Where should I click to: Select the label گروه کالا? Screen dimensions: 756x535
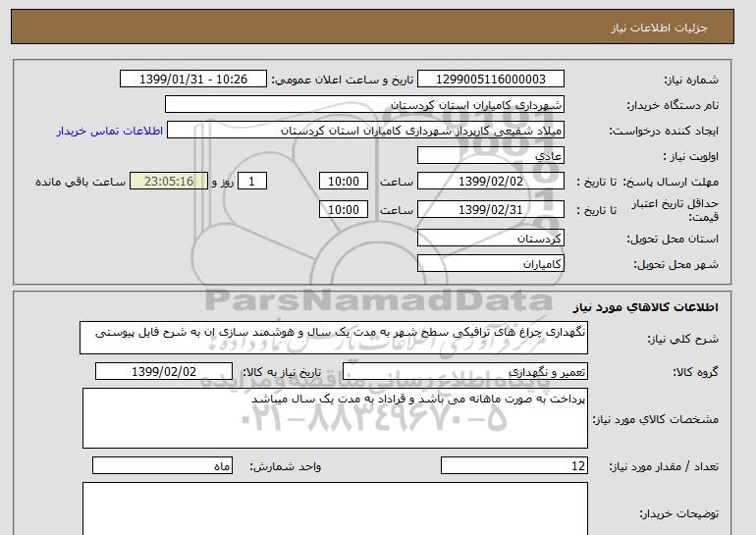695,372
